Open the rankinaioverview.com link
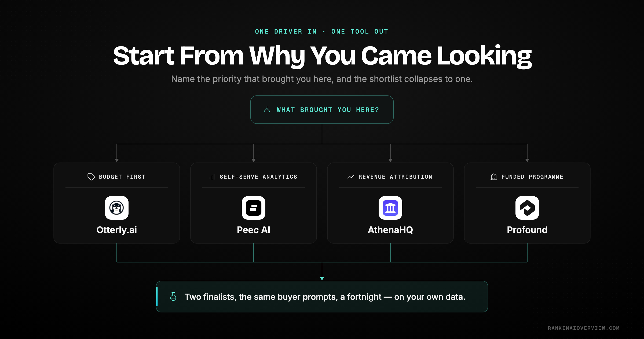The image size is (644, 339). pyautogui.click(x=584, y=328)
